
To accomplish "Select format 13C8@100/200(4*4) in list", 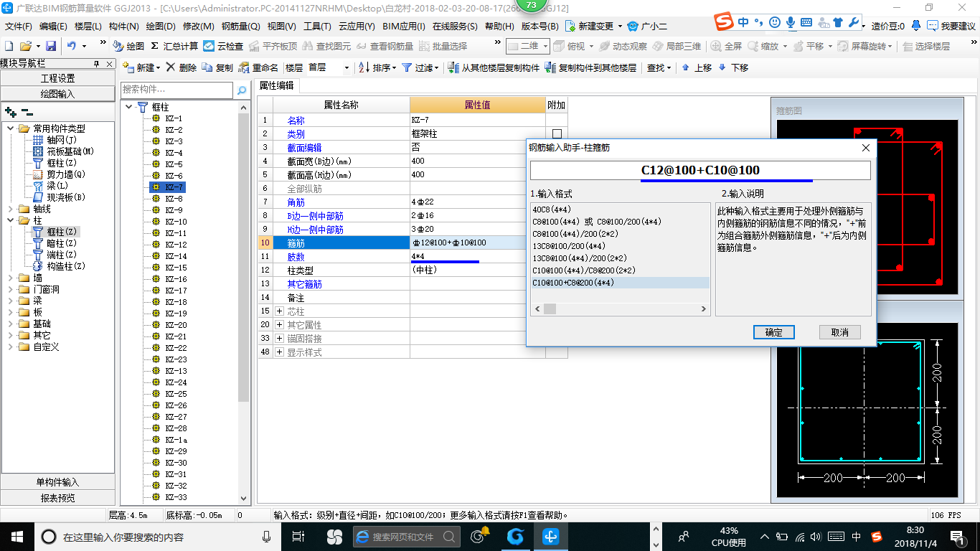I will [569, 246].
